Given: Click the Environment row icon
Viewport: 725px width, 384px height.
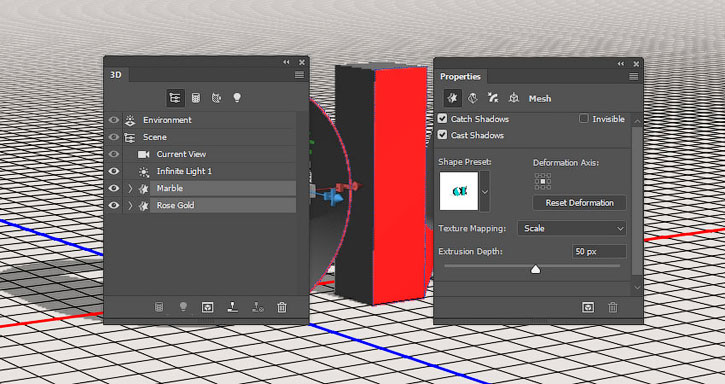Looking at the screenshot, I should tap(130, 120).
